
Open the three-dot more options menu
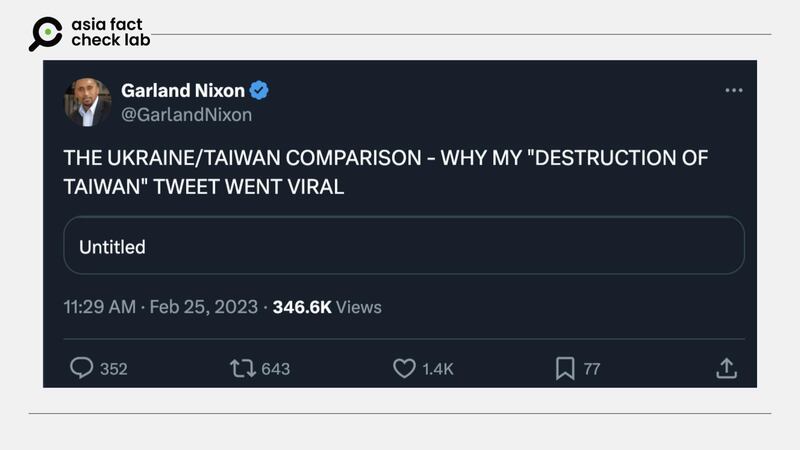[x=734, y=91]
